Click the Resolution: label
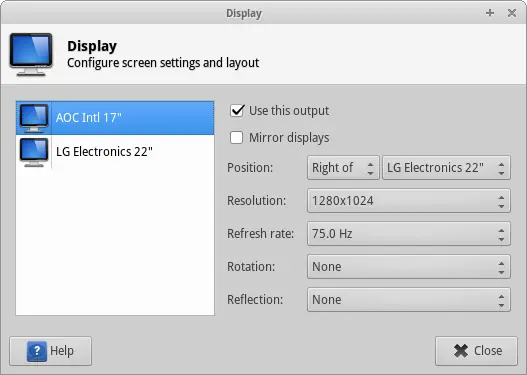The image size is (527, 375). (257, 201)
